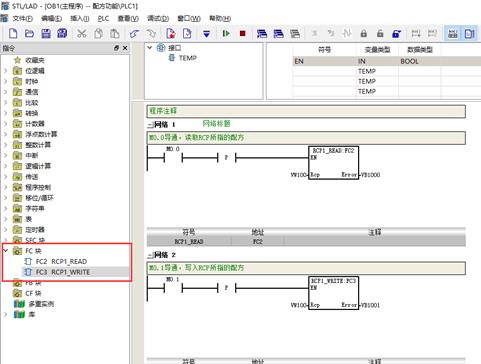Viewport: 481px width, 364px height.
Task: Open the 调试(D) menu
Action: pyautogui.click(x=158, y=18)
